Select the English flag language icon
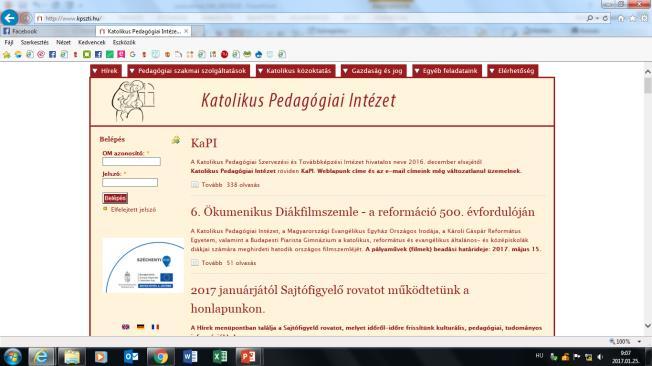 [126, 327]
